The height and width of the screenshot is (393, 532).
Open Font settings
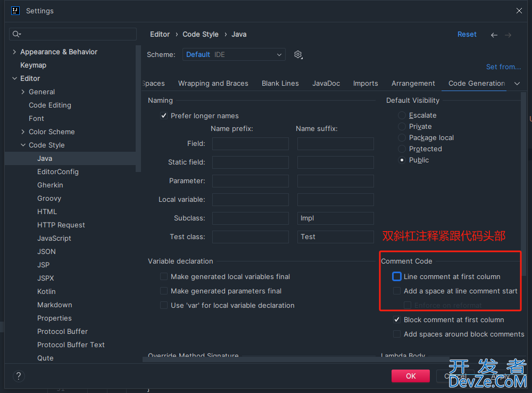click(x=36, y=118)
